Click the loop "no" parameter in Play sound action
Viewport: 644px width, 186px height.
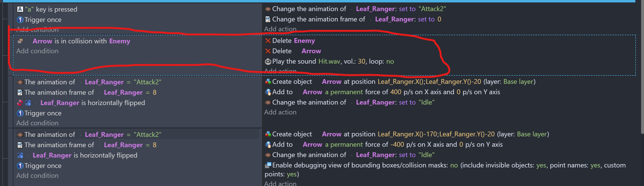click(x=390, y=61)
